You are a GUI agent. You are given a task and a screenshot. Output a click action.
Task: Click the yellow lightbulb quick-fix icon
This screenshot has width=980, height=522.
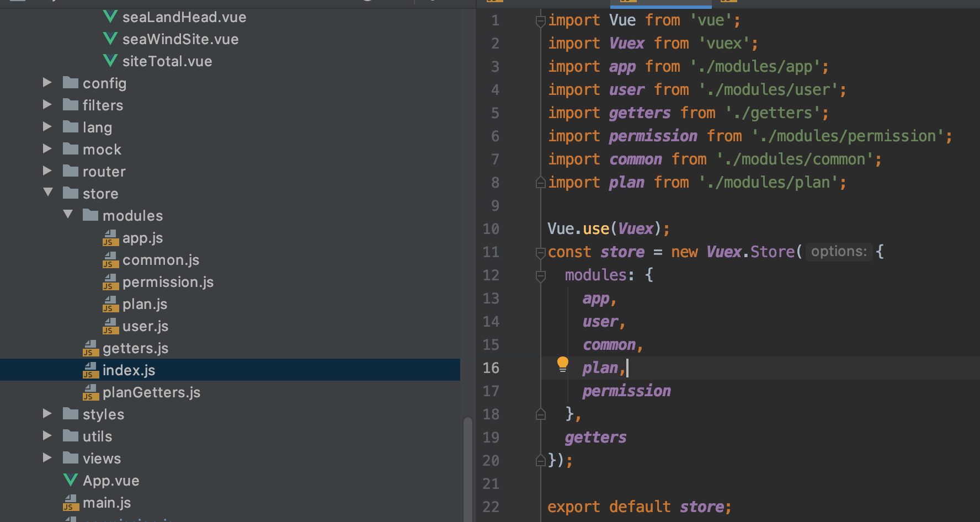[x=562, y=364]
